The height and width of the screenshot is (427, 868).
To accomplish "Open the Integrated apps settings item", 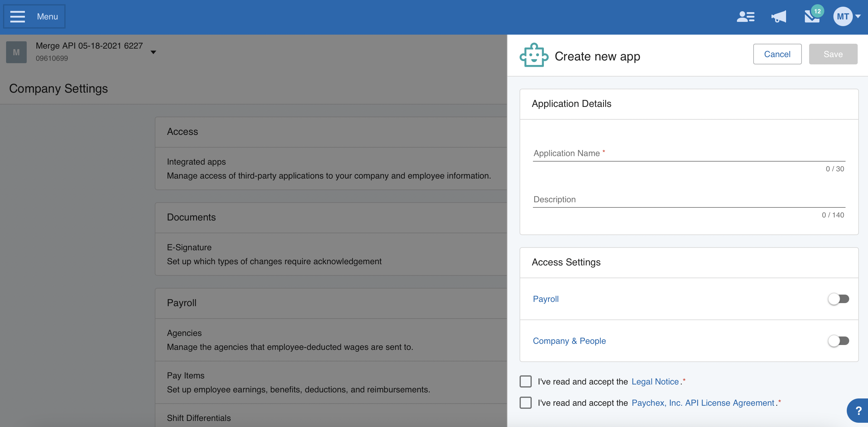I will tap(196, 162).
